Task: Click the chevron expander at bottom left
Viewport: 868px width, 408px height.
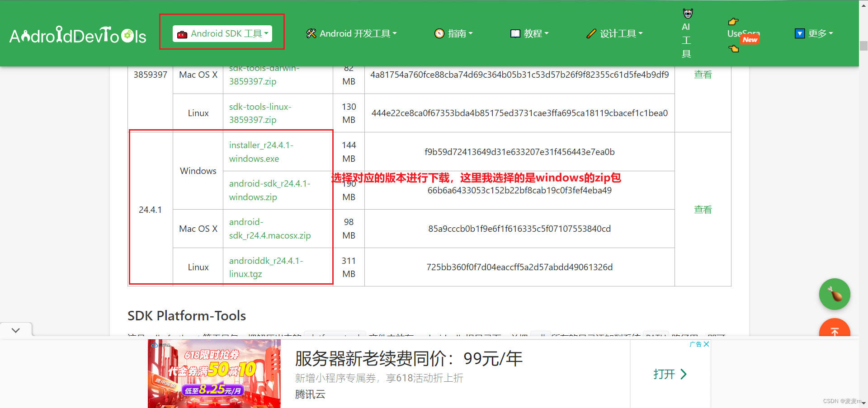Action: (16, 329)
